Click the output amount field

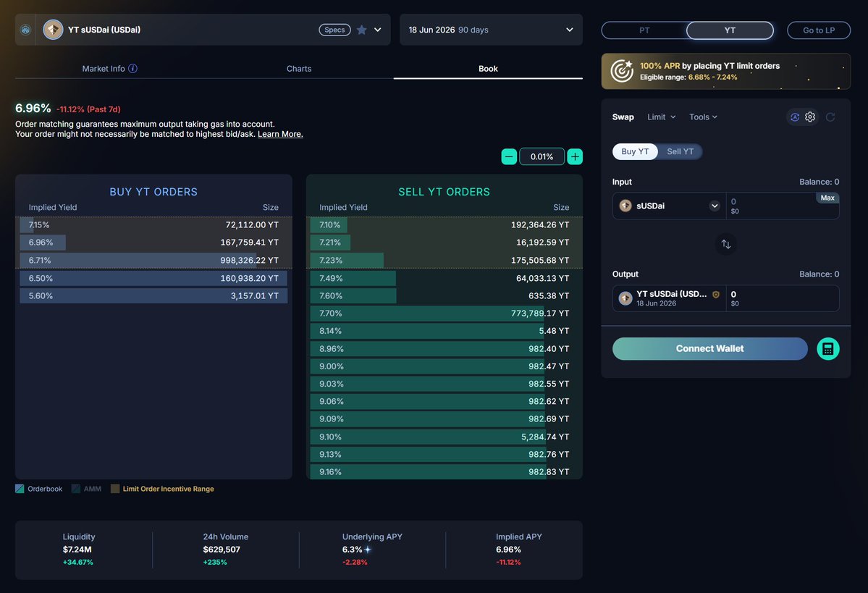coord(782,298)
